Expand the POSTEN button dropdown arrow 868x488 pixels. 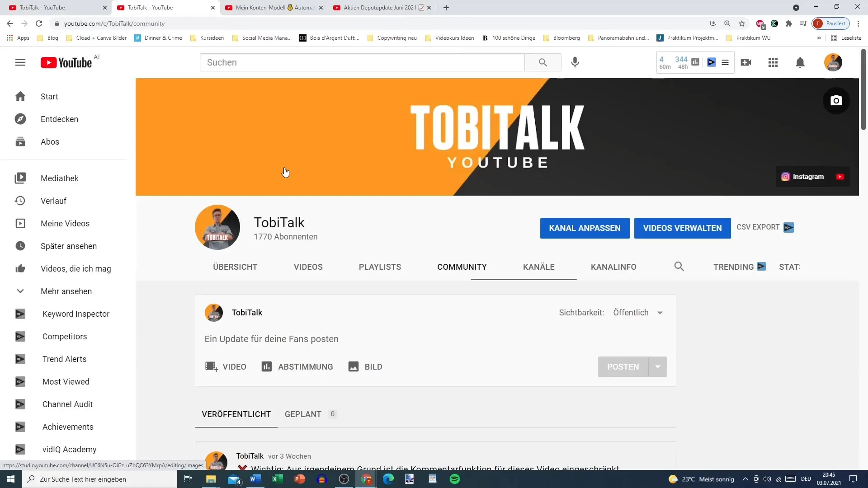(658, 366)
